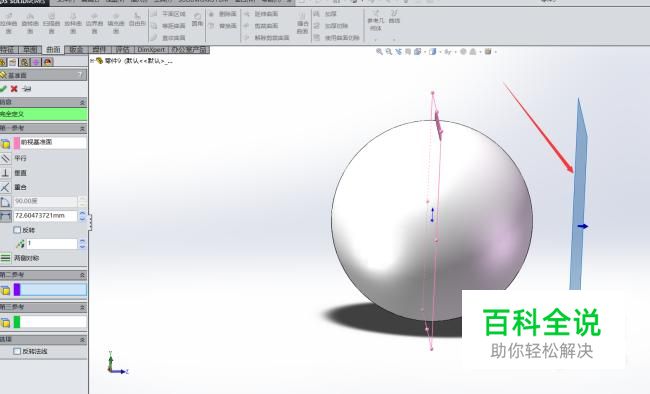Click the pushpin keep-visible icon
Image resolution: width=650 pixels, height=394 pixels.
pos(27,89)
